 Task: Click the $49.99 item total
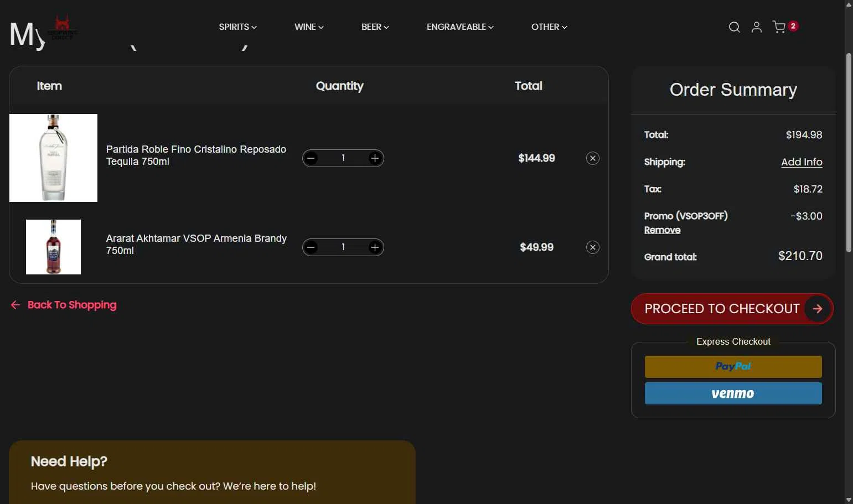(536, 247)
